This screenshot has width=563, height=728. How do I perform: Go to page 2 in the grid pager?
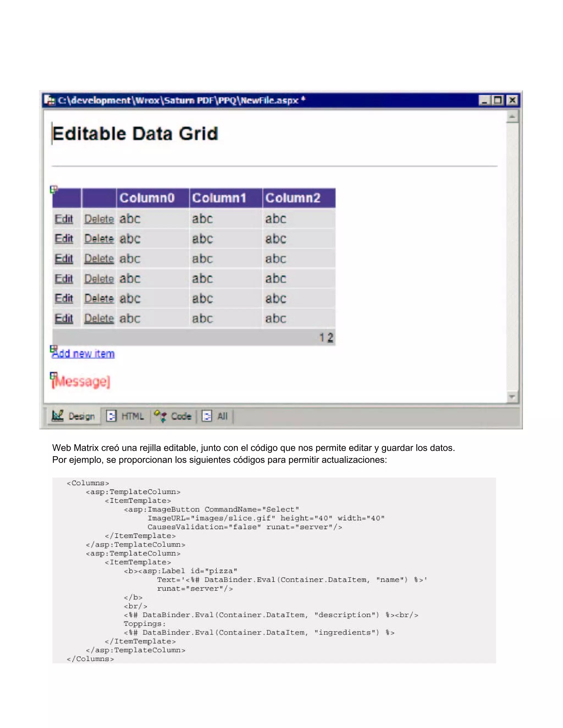point(330,338)
